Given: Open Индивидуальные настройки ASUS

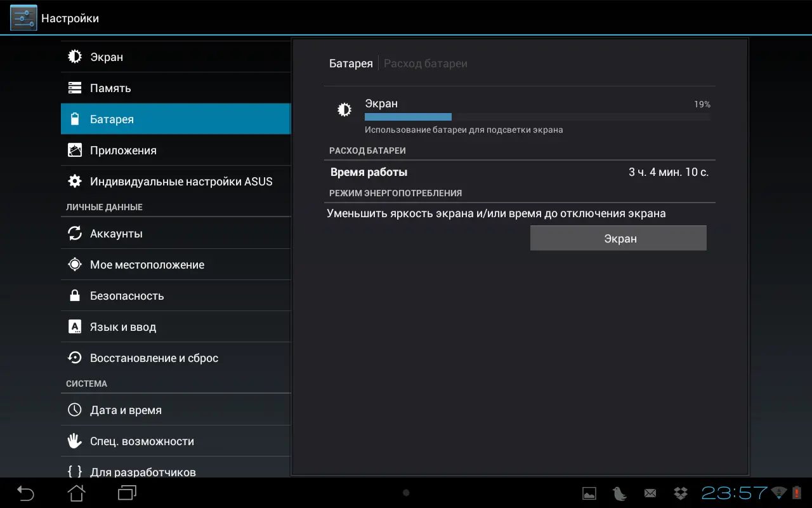Looking at the screenshot, I should click(x=176, y=181).
